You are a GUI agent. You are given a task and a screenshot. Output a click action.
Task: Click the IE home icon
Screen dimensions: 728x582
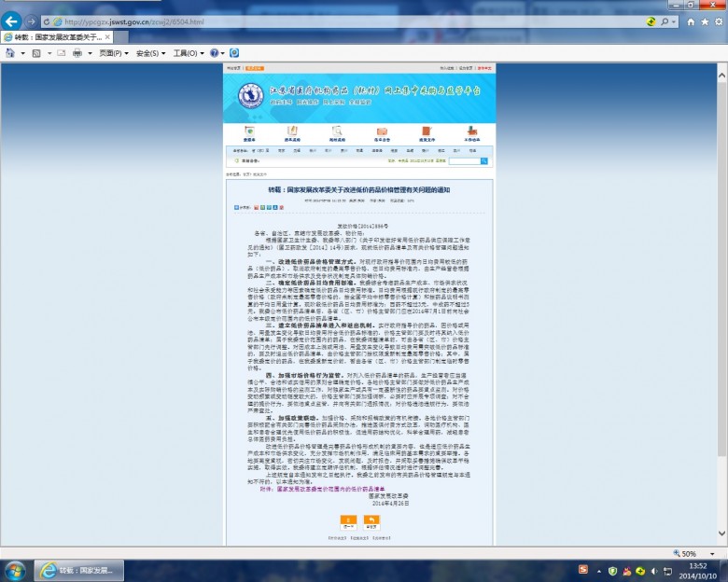[691, 21]
